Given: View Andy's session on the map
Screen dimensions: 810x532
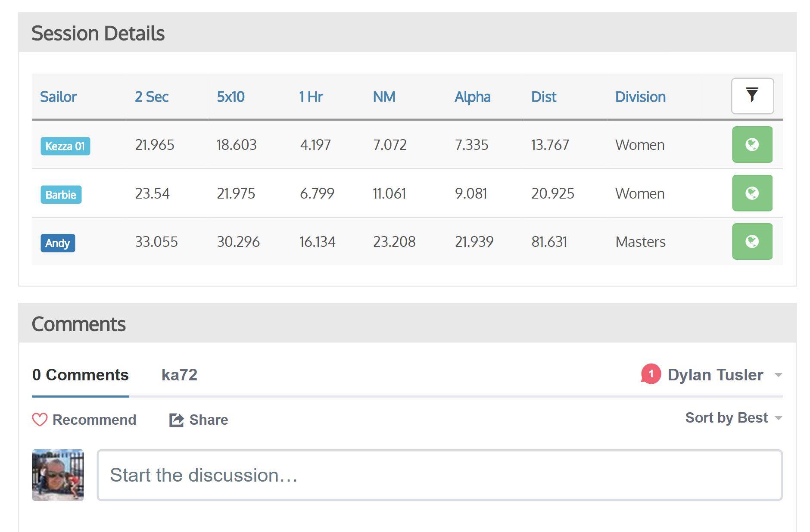Looking at the screenshot, I should [752, 241].
